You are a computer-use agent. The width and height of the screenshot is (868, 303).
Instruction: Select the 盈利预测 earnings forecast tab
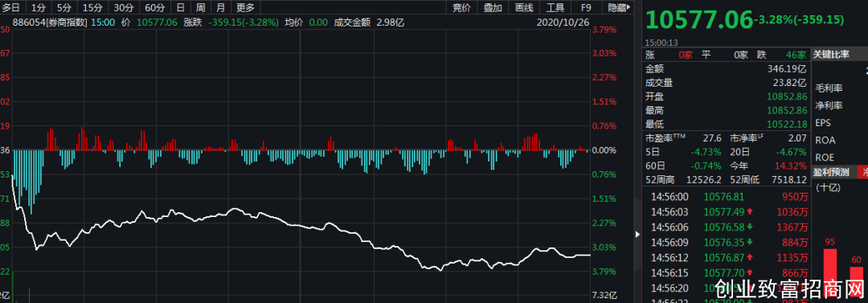[x=831, y=172]
